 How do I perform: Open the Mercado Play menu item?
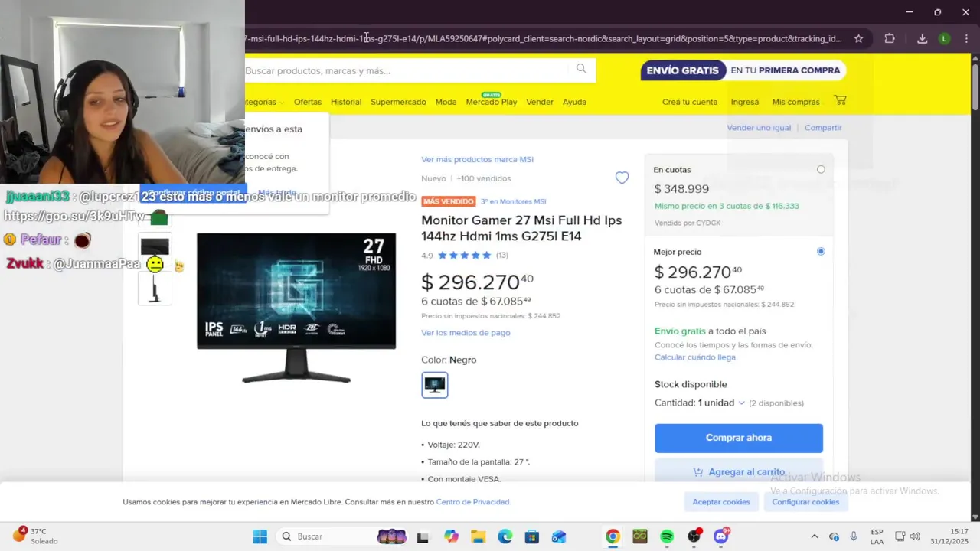(x=492, y=102)
